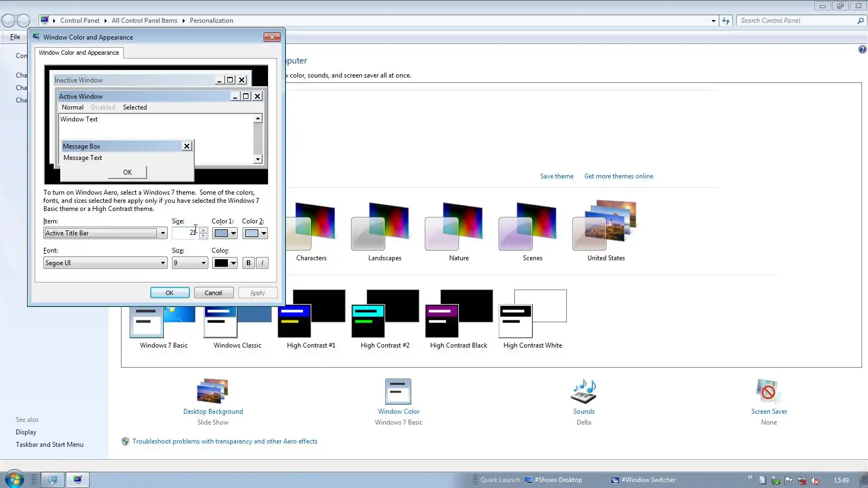The height and width of the screenshot is (488, 868).
Task: Click the Save theme link
Action: point(557,176)
